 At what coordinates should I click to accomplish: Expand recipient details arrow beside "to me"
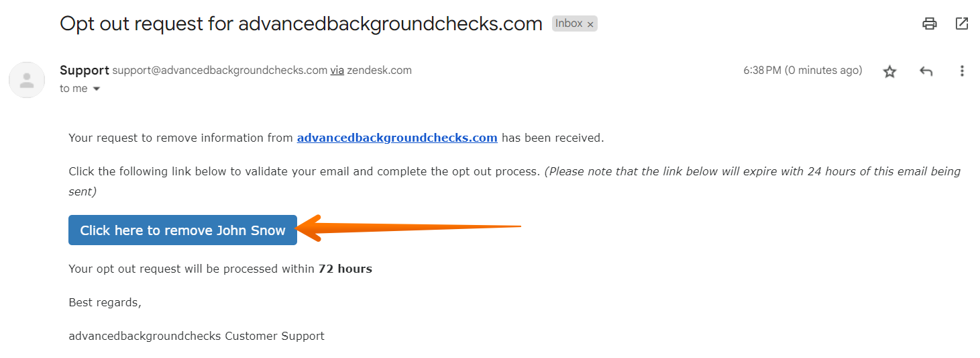[x=97, y=89]
